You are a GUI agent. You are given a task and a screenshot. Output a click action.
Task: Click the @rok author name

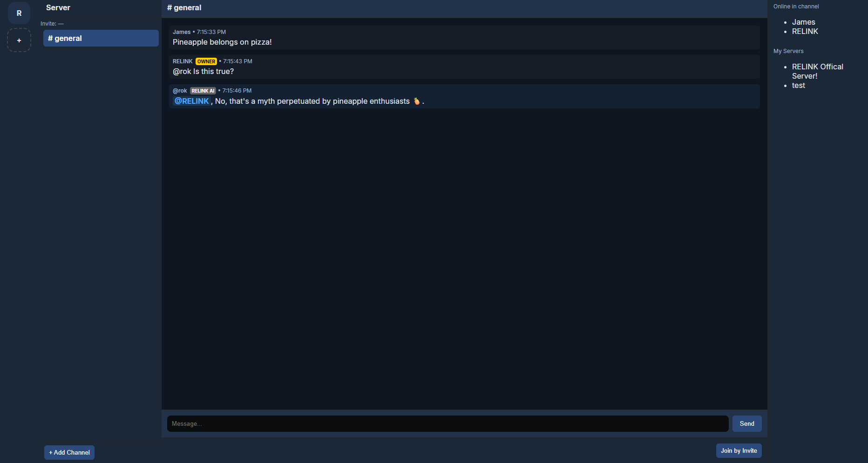[x=180, y=91]
